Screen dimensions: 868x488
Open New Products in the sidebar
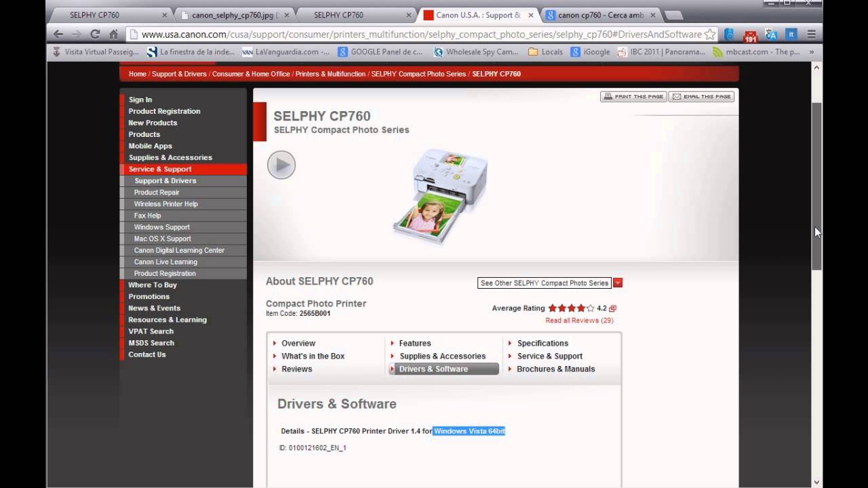(153, 123)
